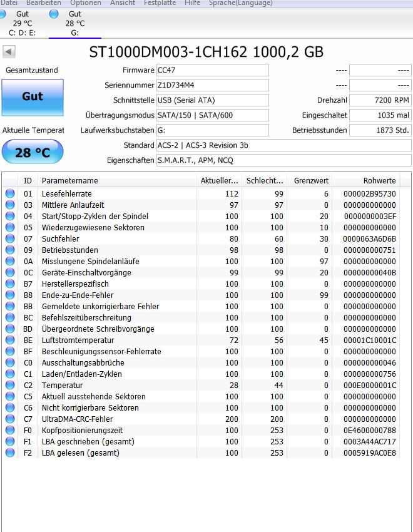
Task: Open the Optionen menu
Action: [x=86, y=3]
